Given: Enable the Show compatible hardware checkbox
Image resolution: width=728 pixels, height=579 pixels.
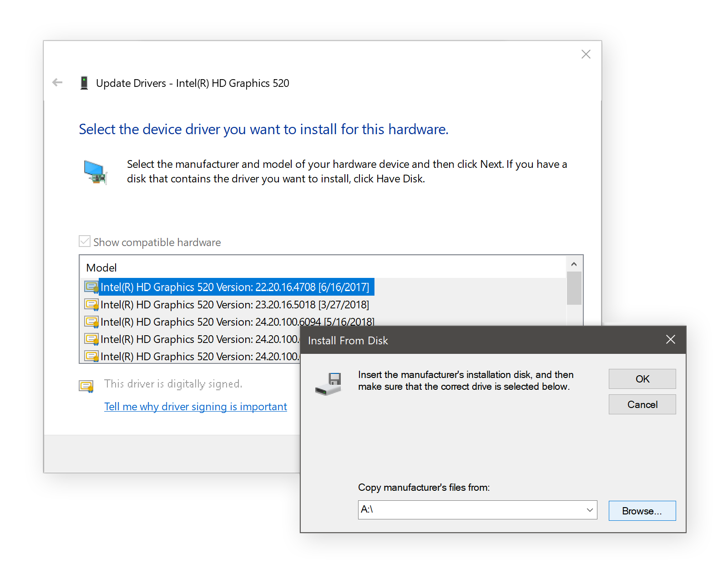Looking at the screenshot, I should pyautogui.click(x=85, y=241).
